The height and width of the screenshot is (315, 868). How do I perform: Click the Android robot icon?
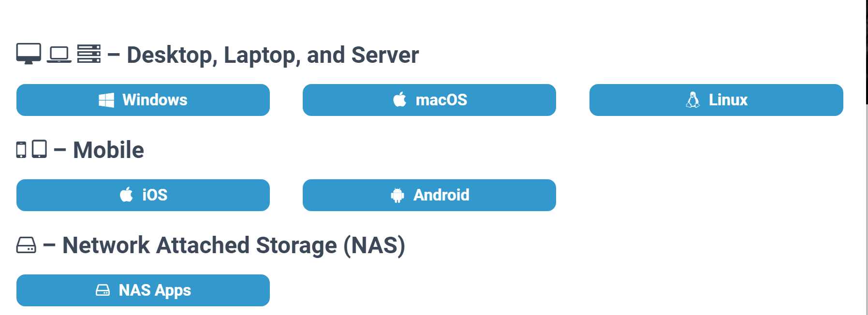click(x=397, y=195)
